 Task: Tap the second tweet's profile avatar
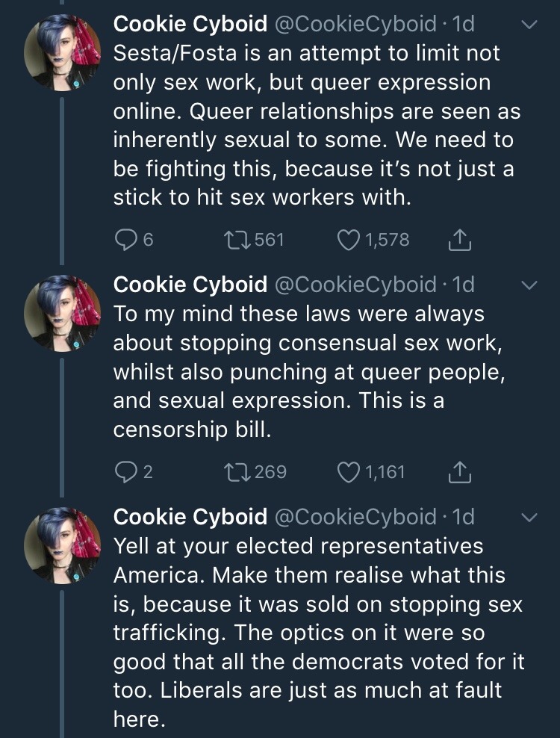[x=62, y=314]
